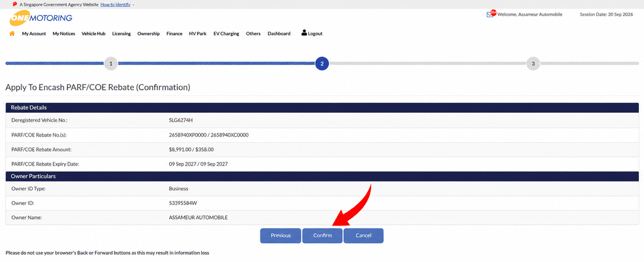The width and height of the screenshot is (644, 262).
Task: Click Welcome, Assameur Automobile text
Action: pos(530,14)
